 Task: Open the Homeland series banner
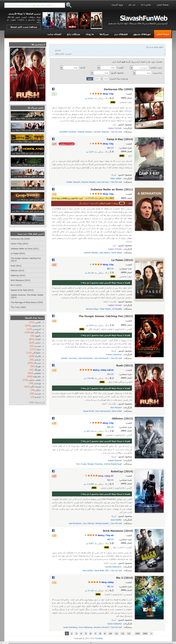click(x=27, y=151)
